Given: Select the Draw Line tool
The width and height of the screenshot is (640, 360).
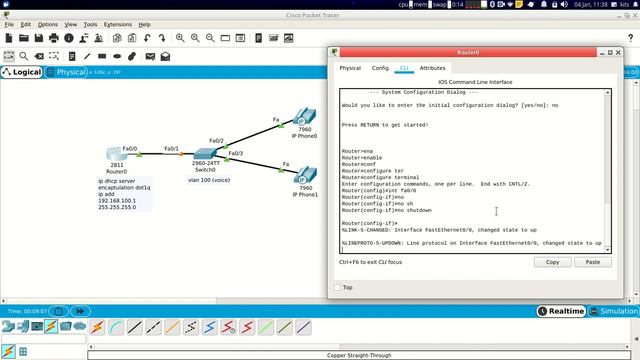Looking at the screenshot, I should click(x=87, y=56).
